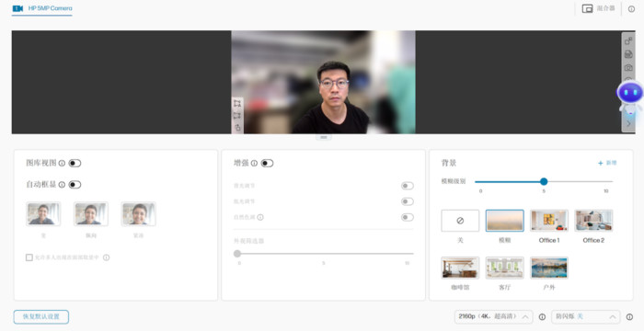Open the 防闪烁 anti-flicker dropdown

pos(586,316)
